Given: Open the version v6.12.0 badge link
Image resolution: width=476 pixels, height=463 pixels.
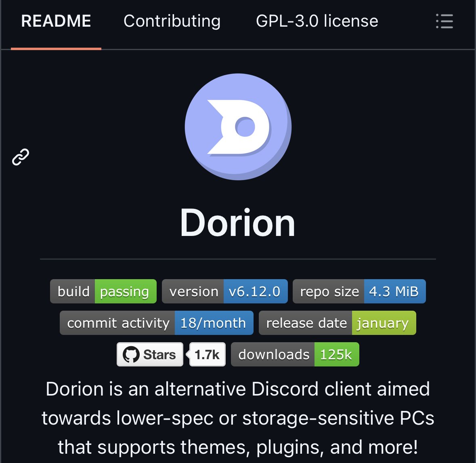Looking at the screenshot, I should pyautogui.click(x=225, y=291).
